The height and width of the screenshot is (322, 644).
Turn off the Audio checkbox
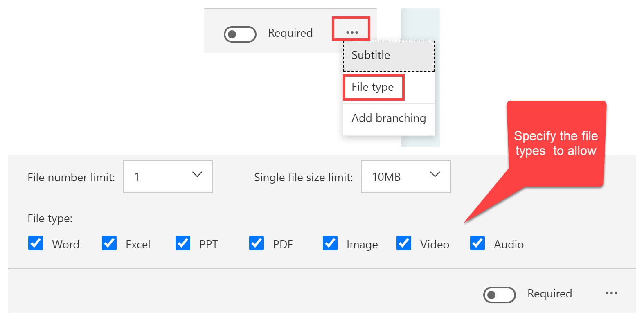(477, 243)
